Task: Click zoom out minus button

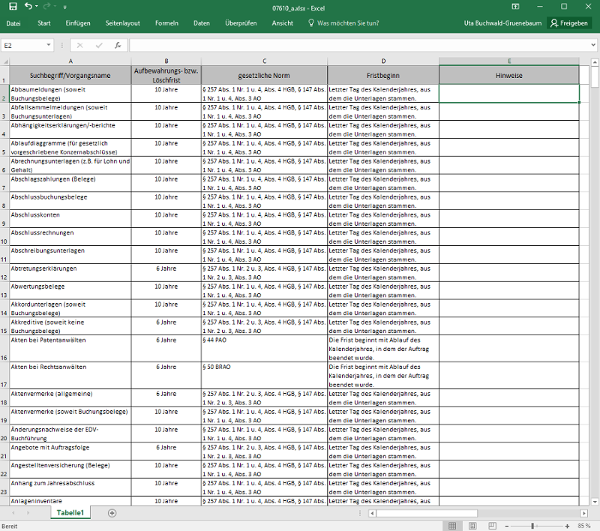Action: (505, 524)
